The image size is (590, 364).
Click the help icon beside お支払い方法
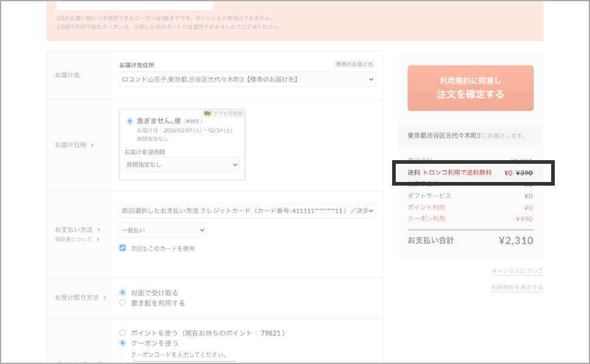click(98, 231)
